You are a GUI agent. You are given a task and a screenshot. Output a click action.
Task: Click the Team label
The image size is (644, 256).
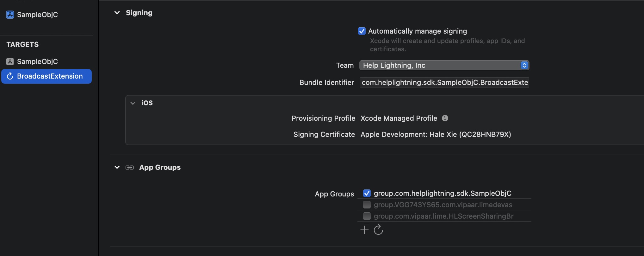tap(345, 65)
